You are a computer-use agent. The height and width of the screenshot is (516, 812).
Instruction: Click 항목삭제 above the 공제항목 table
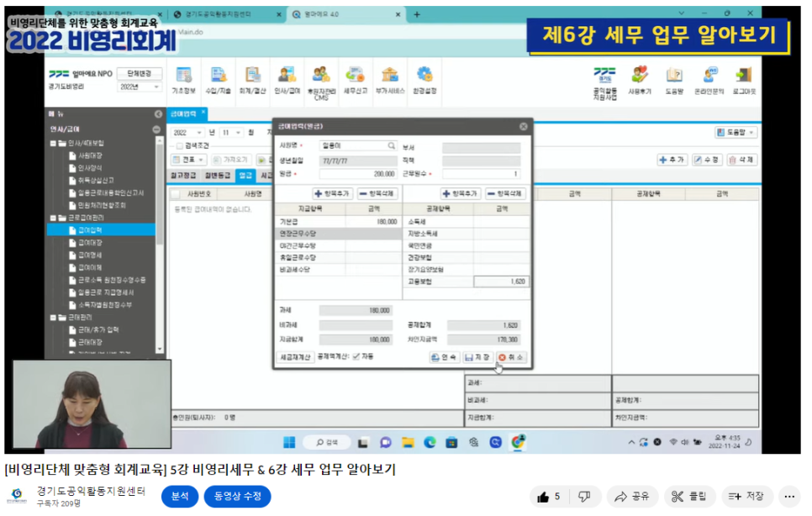point(505,193)
